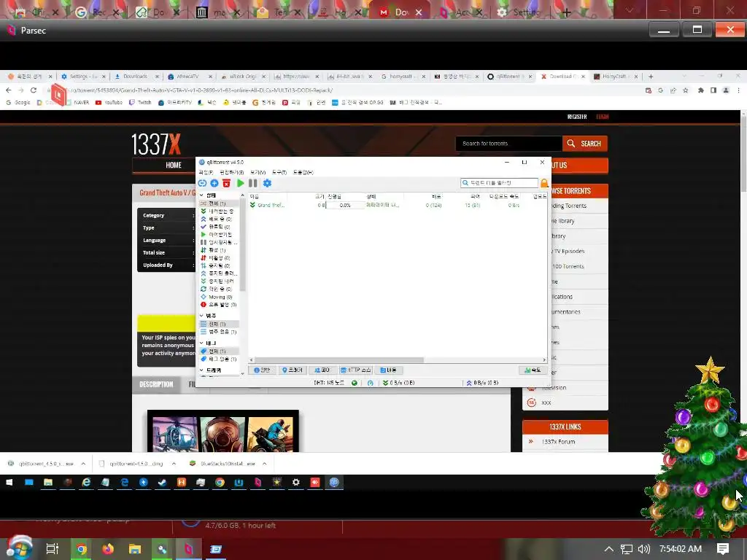Click the Search for torrents input field

point(508,144)
